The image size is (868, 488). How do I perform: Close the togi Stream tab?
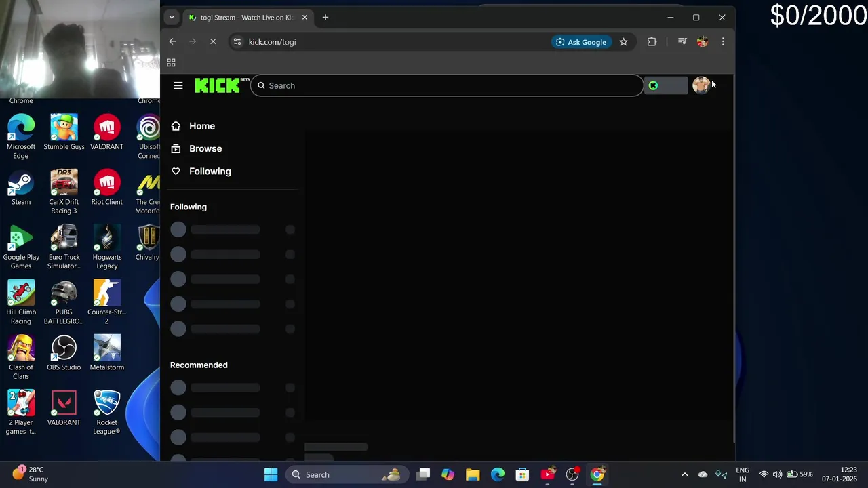[304, 17]
